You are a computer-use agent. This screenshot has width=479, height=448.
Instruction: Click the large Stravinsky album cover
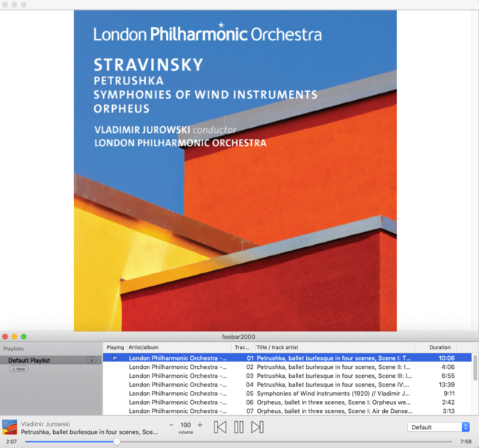235,170
